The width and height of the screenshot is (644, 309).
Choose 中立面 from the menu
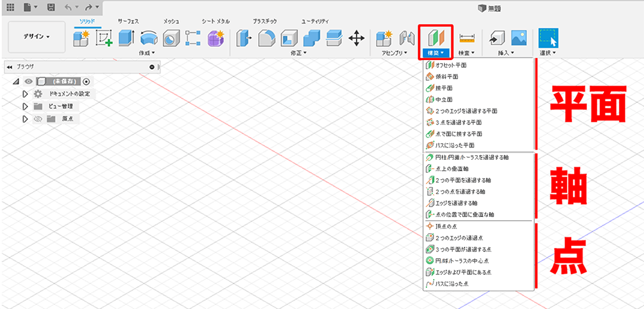point(479,99)
